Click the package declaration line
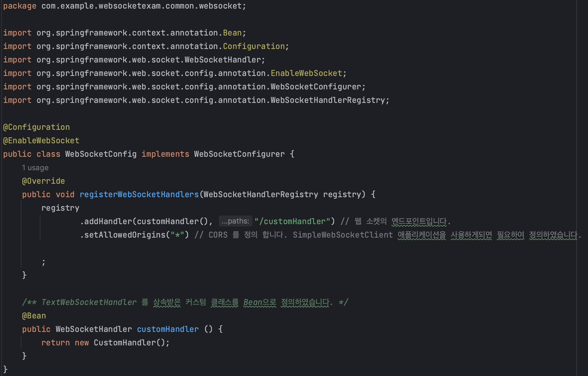588x376 pixels. point(124,6)
